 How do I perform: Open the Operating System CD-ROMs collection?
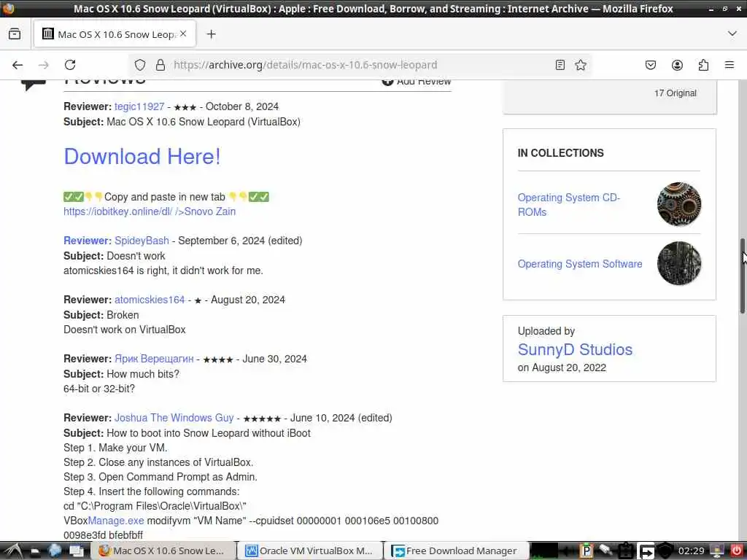pyautogui.click(x=569, y=205)
